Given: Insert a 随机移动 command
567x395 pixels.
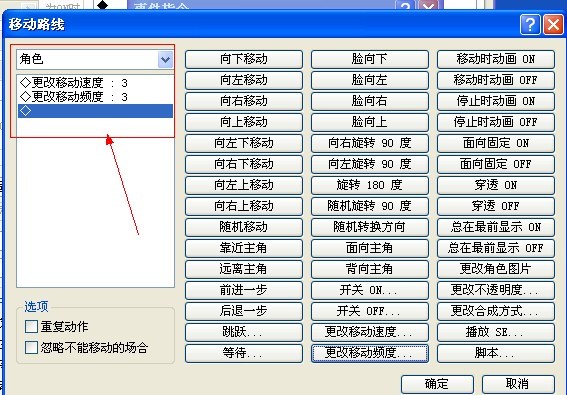Looking at the screenshot, I should click(244, 227).
